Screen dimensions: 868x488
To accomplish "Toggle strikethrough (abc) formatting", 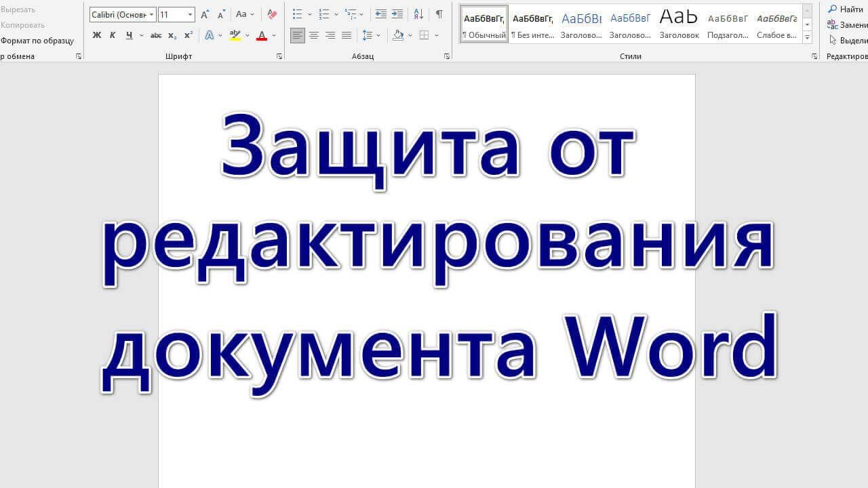I will point(156,35).
